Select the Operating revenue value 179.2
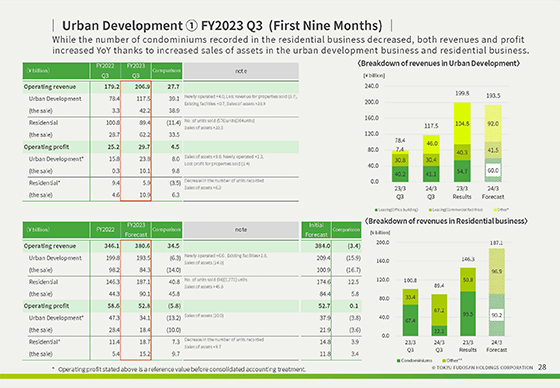The image size is (560, 388). coord(112,87)
